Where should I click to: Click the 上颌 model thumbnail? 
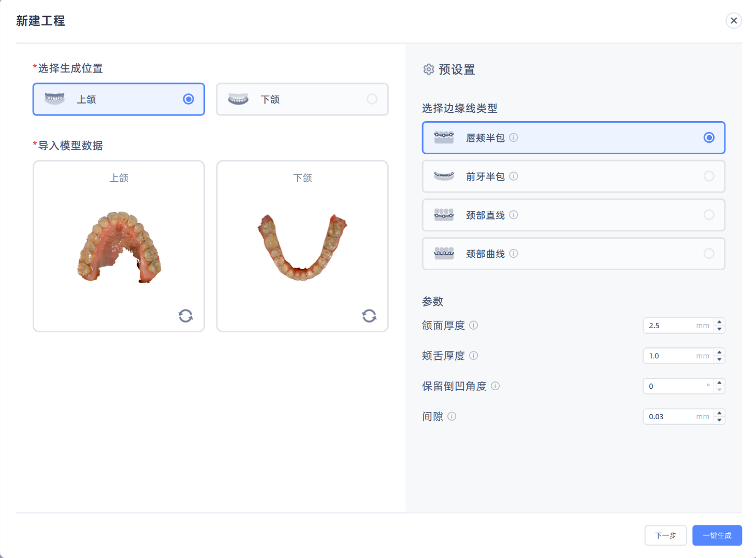(x=119, y=246)
